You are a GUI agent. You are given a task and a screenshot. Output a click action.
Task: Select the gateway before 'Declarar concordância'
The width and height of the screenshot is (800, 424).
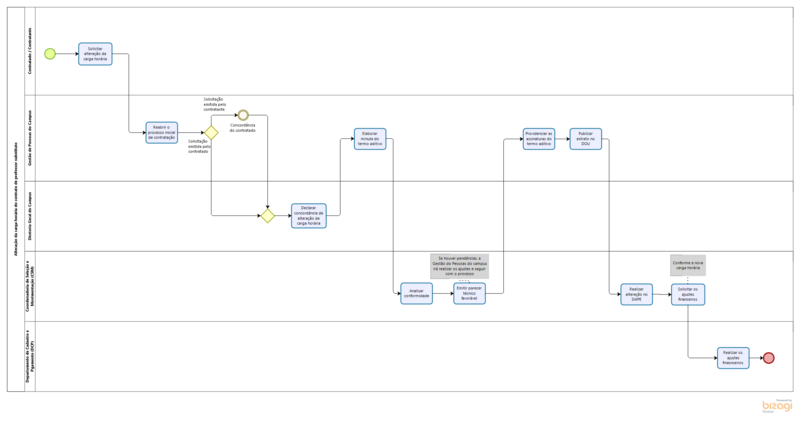(267, 215)
